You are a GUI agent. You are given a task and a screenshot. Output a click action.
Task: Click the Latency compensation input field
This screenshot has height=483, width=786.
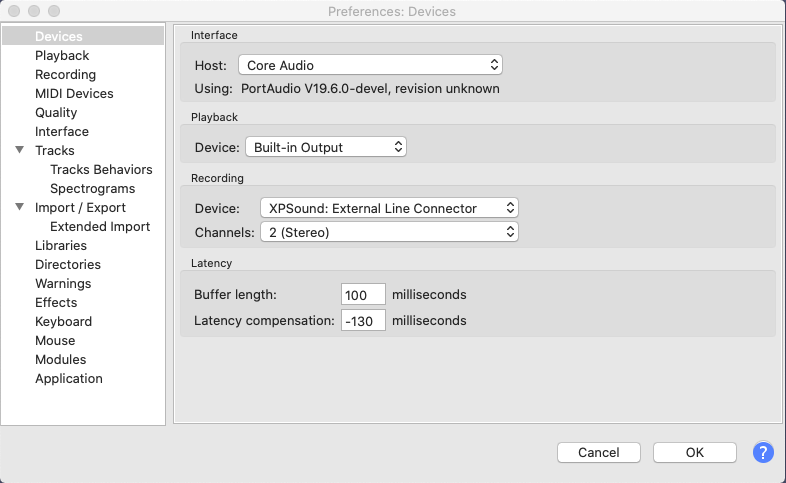363,321
